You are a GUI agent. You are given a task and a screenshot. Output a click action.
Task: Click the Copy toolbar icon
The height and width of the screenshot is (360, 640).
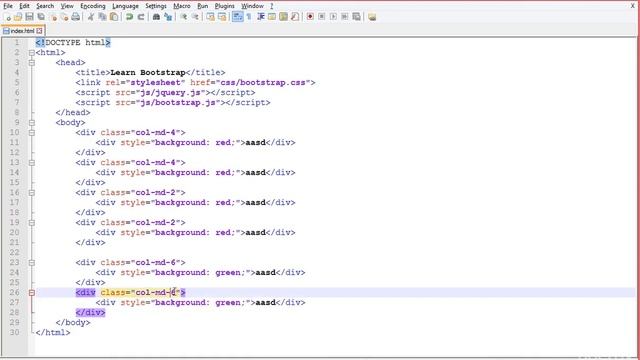[102, 17]
